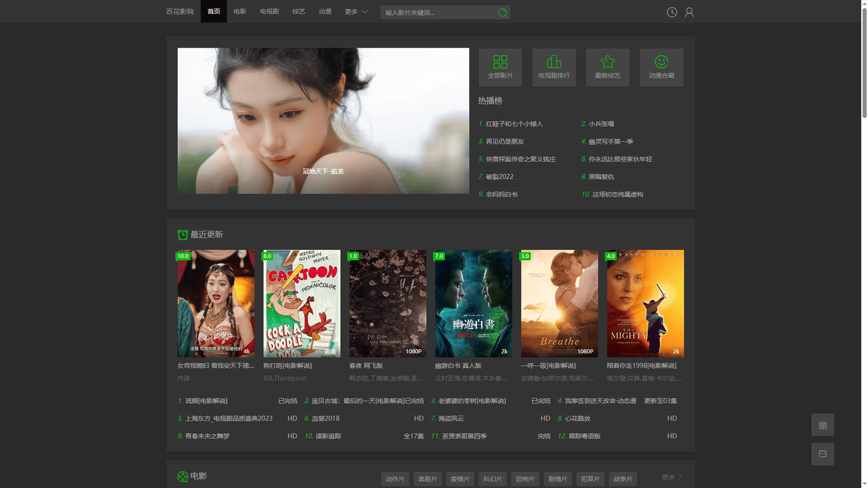Open 血宴2018 update entry
The height and width of the screenshot is (488, 868).
point(325,418)
